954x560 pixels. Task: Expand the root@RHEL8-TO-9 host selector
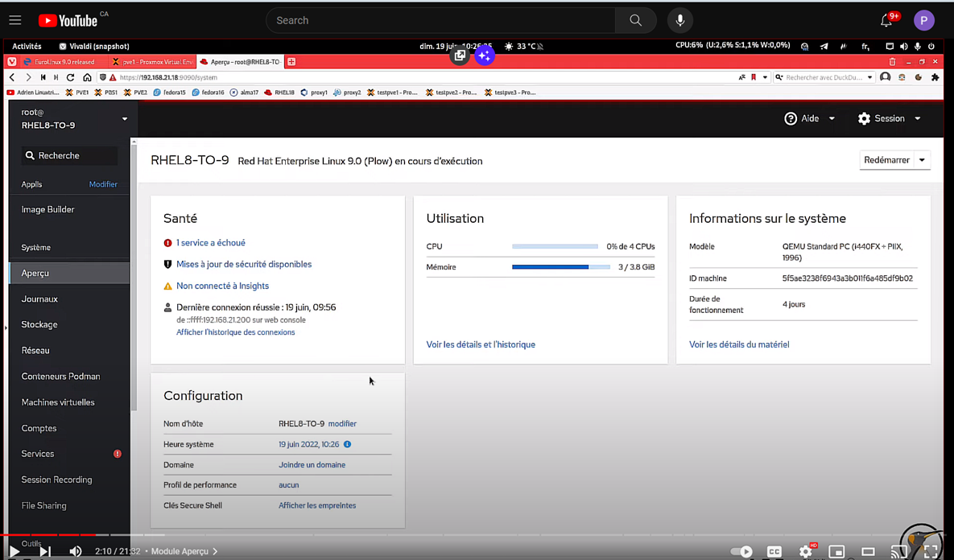tap(73, 118)
